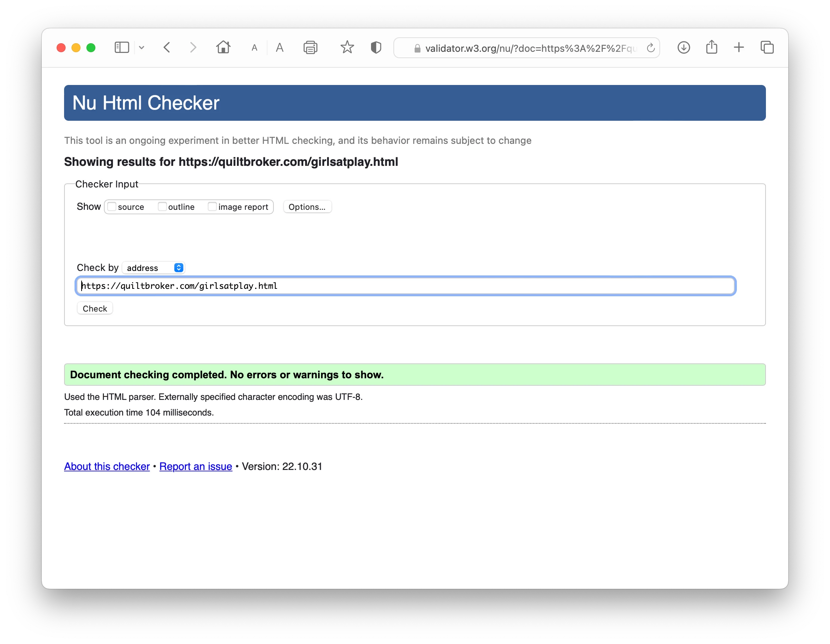
Task: Print the page using printer icon
Action: click(310, 48)
